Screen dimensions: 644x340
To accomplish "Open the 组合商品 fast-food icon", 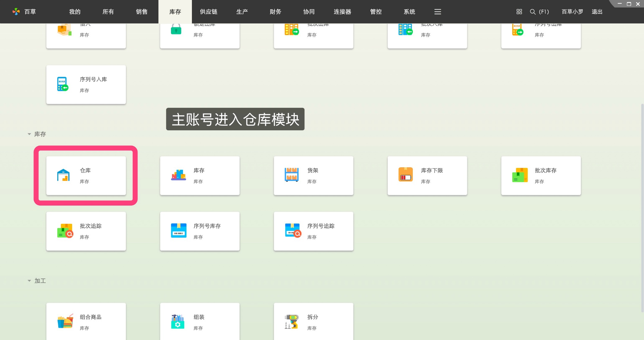I will point(65,321).
